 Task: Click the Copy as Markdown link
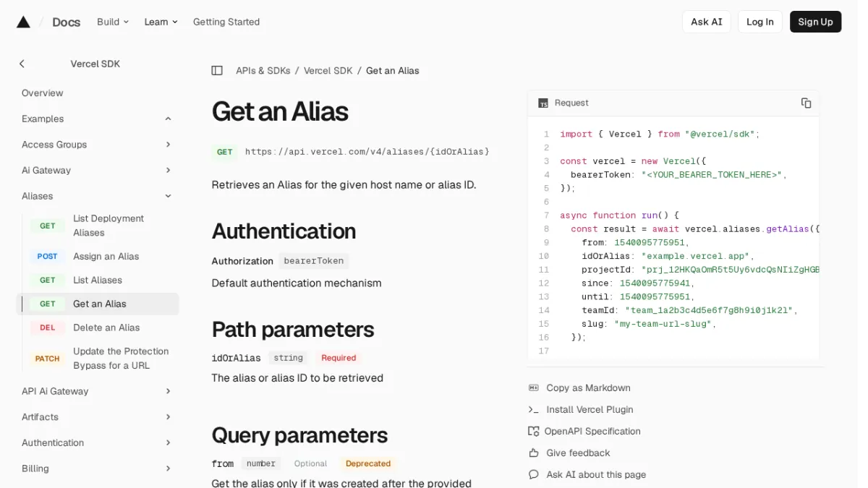point(588,388)
